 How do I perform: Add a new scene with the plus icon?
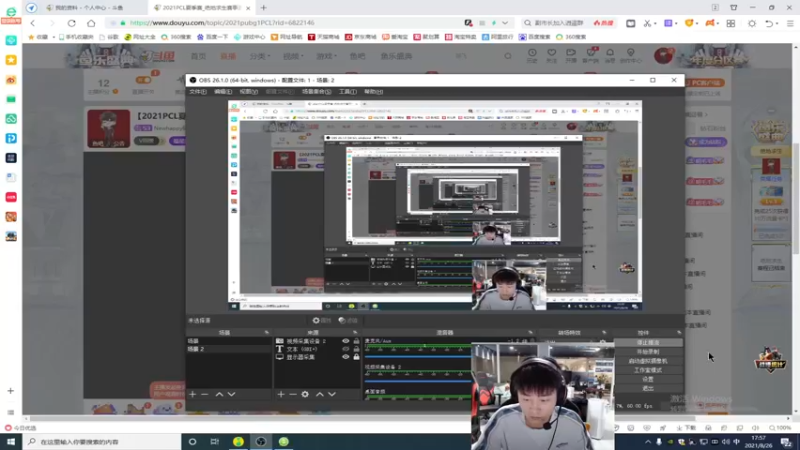pyautogui.click(x=192, y=394)
